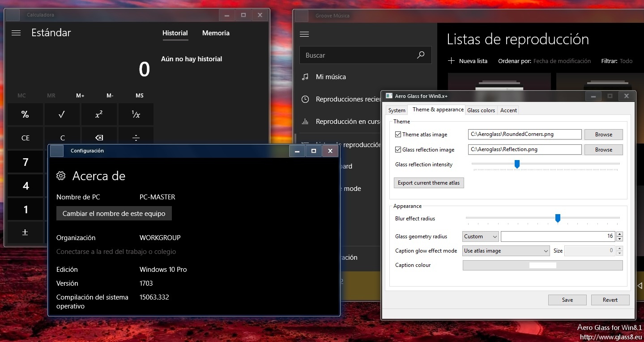Switch to the Glass colors tab
The height and width of the screenshot is (342, 644).
pos(481,110)
